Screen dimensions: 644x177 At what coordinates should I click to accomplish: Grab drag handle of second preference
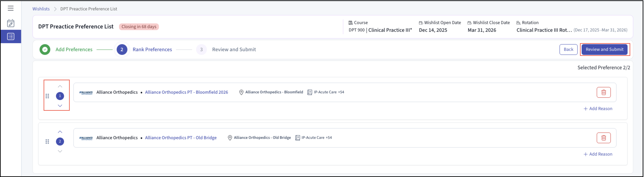click(47, 142)
